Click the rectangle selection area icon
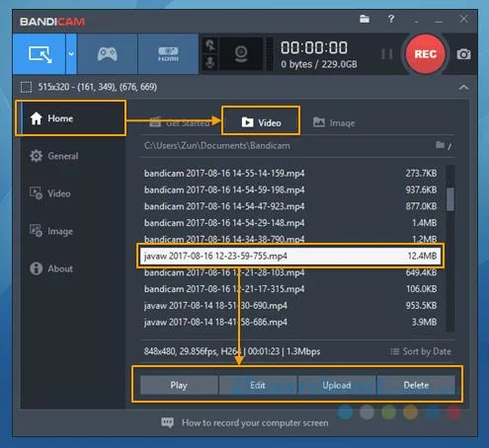 [26, 87]
